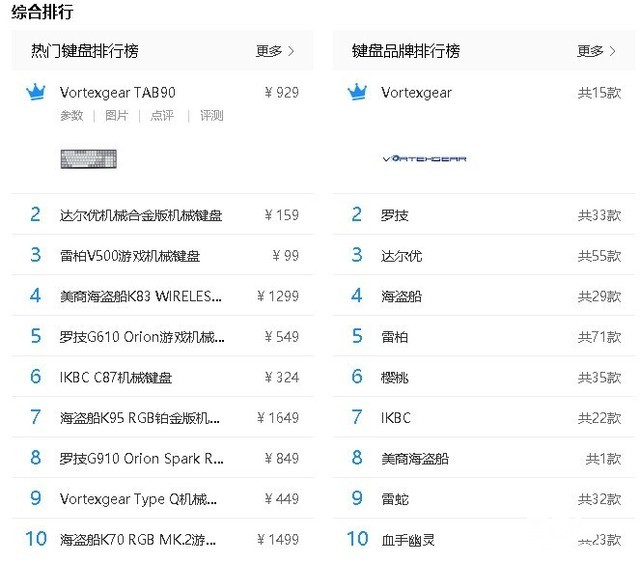Click 共1款 for 美商海盗船
The image size is (640, 563).
click(x=603, y=458)
